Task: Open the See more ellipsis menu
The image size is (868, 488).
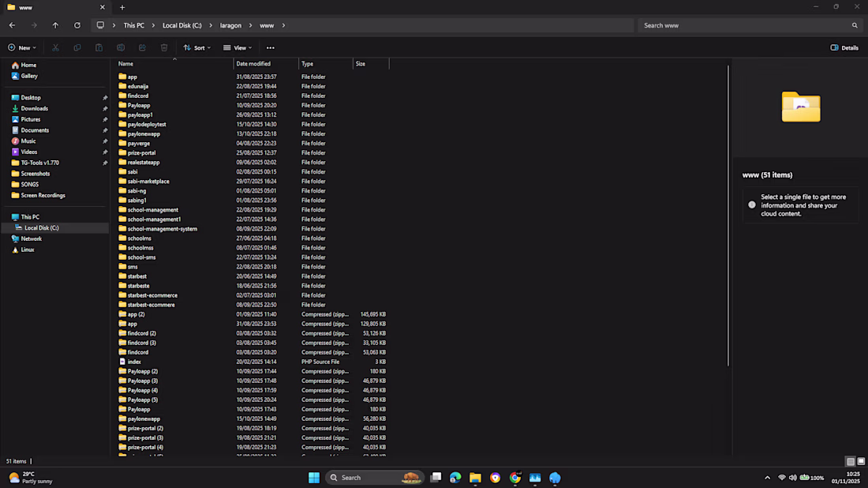Action: tap(270, 47)
